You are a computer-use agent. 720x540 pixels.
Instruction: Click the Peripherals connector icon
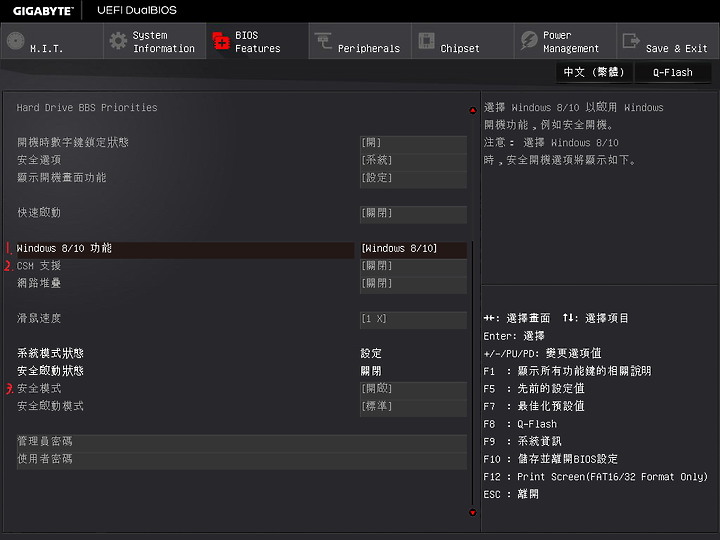(323, 41)
